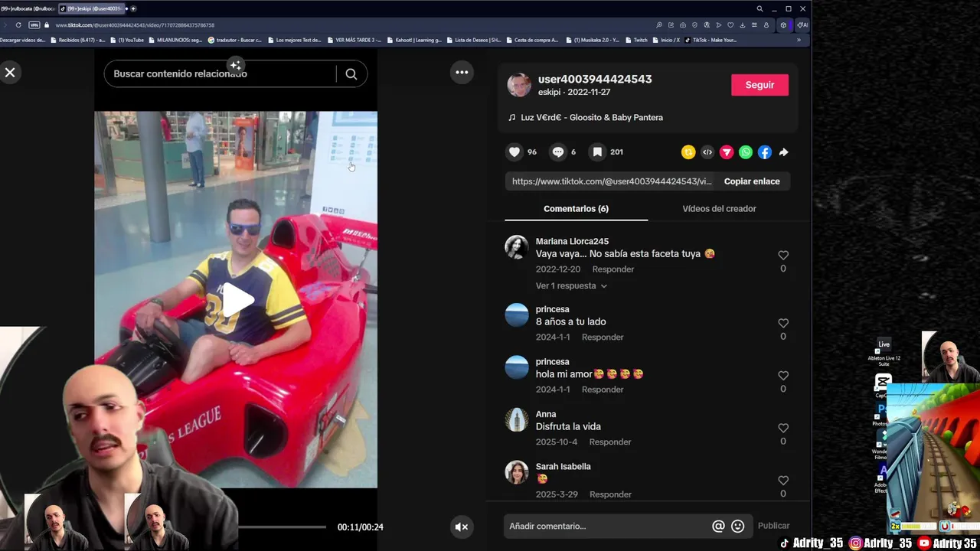
Task: Expand the bookmarks overflow chevron
Action: tap(799, 40)
